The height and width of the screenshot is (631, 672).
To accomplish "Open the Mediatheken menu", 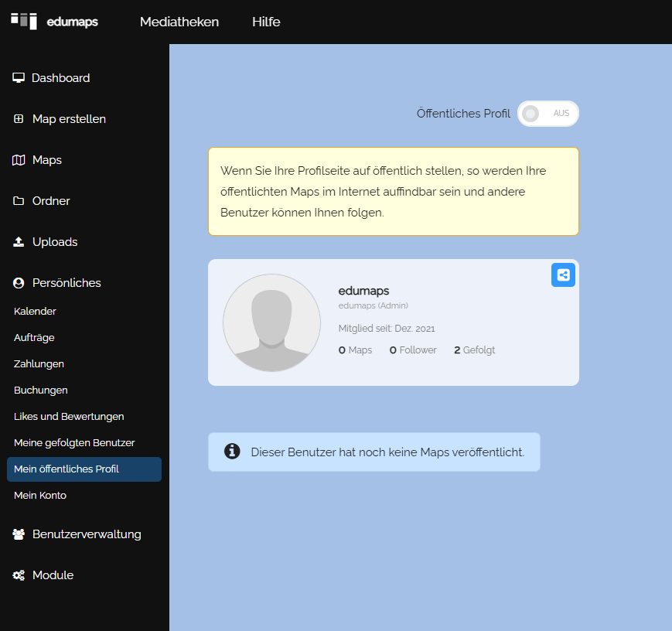I will [179, 22].
